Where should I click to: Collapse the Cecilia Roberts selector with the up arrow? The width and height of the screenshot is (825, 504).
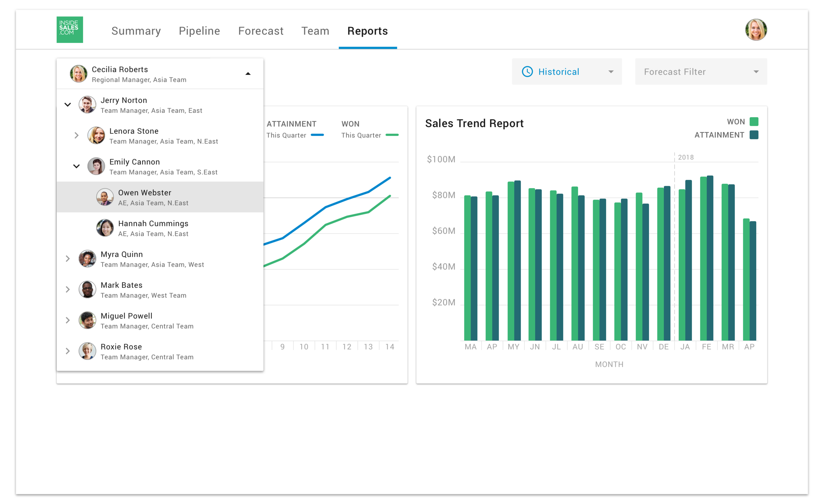click(248, 74)
